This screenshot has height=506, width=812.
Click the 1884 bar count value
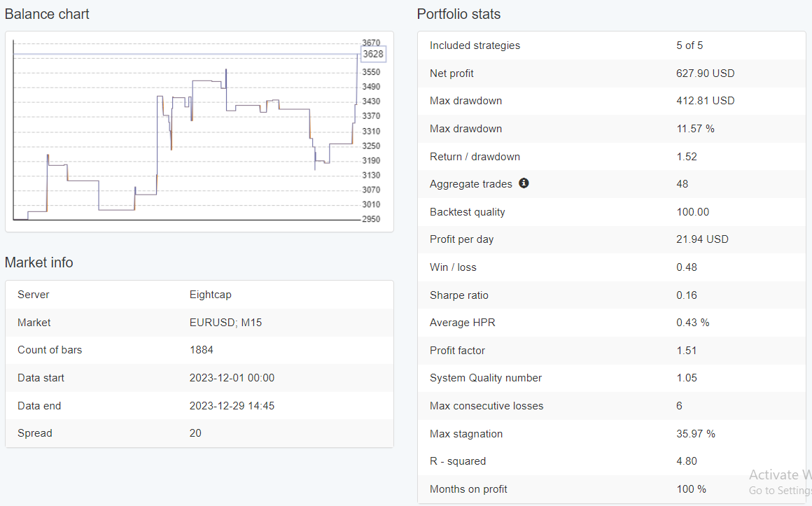click(x=202, y=350)
